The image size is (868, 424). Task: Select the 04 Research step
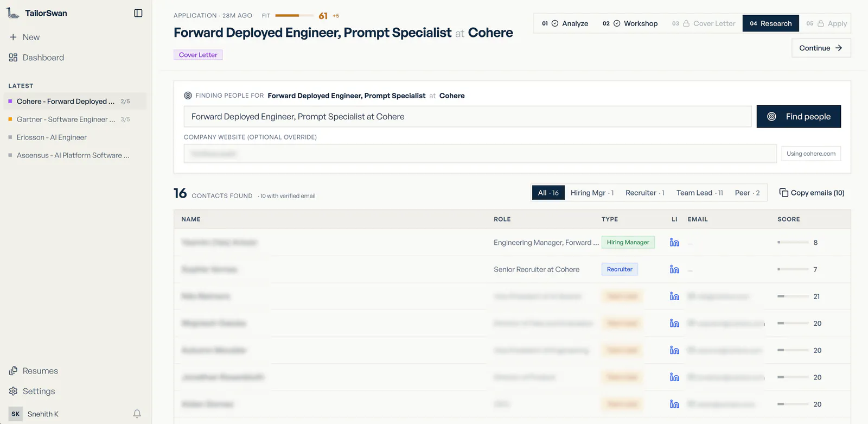pos(771,23)
